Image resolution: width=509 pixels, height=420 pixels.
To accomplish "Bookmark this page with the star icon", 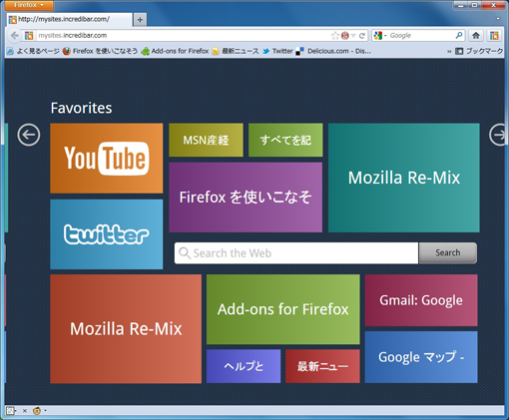I will [335, 35].
